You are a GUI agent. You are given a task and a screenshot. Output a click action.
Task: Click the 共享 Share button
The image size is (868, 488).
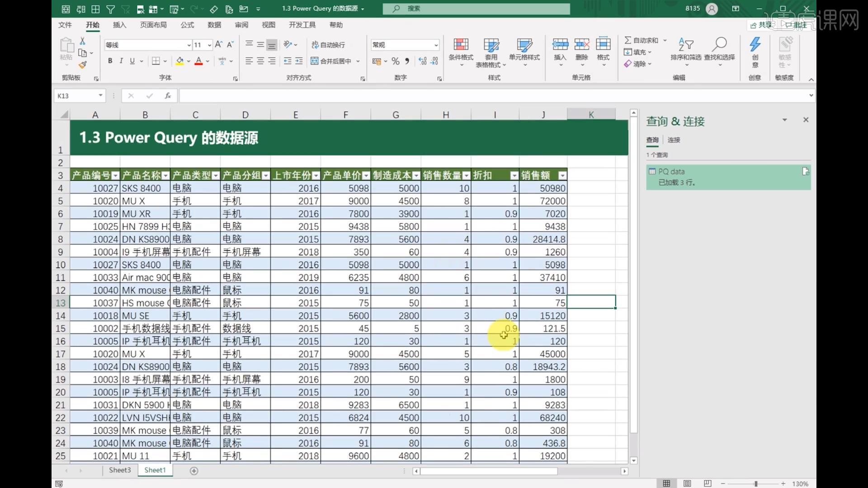pyautogui.click(x=764, y=25)
